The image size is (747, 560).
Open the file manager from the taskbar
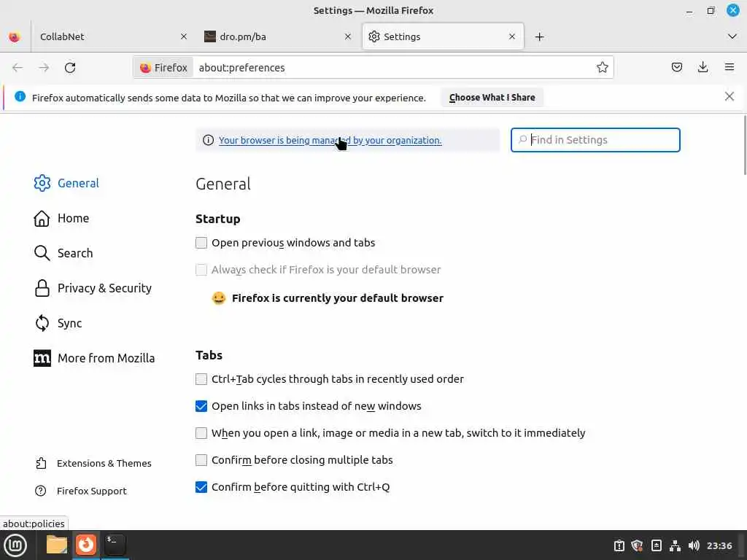(57, 544)
